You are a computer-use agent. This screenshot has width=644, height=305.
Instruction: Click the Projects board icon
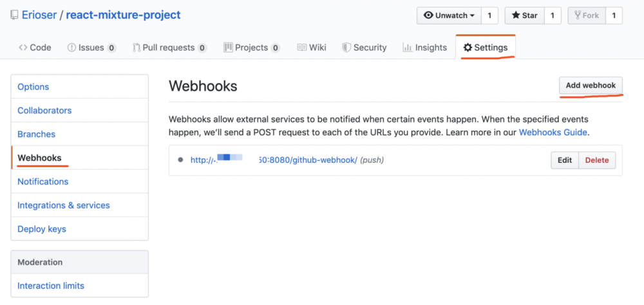point(227,48)
